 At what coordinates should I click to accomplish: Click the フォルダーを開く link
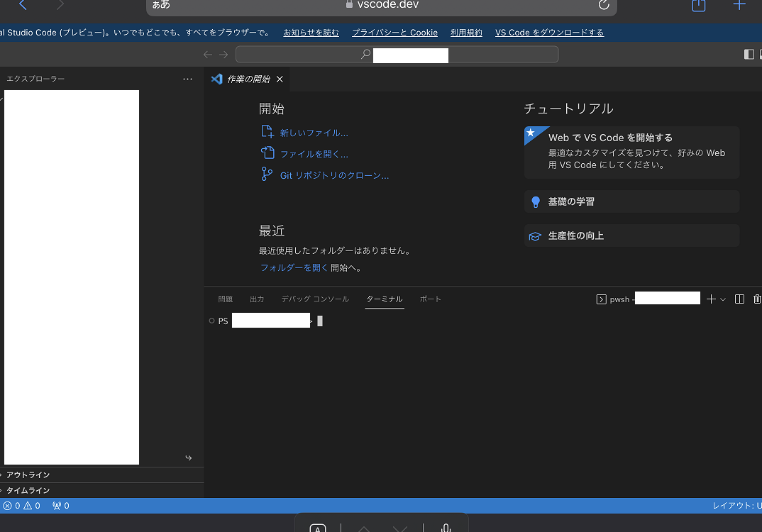click(x=294, y=268)
